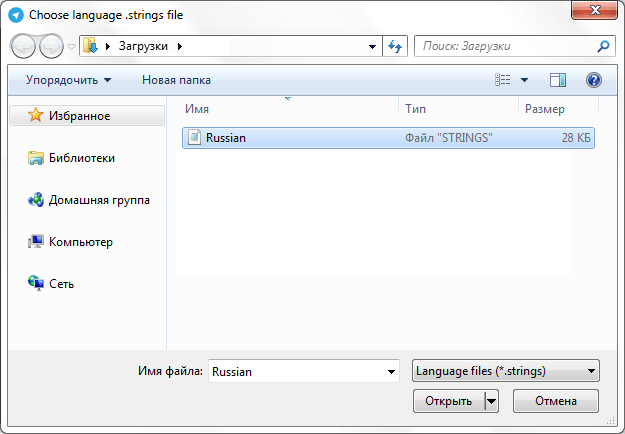Click the refresh icon beside the address bar

coord(395,46)
